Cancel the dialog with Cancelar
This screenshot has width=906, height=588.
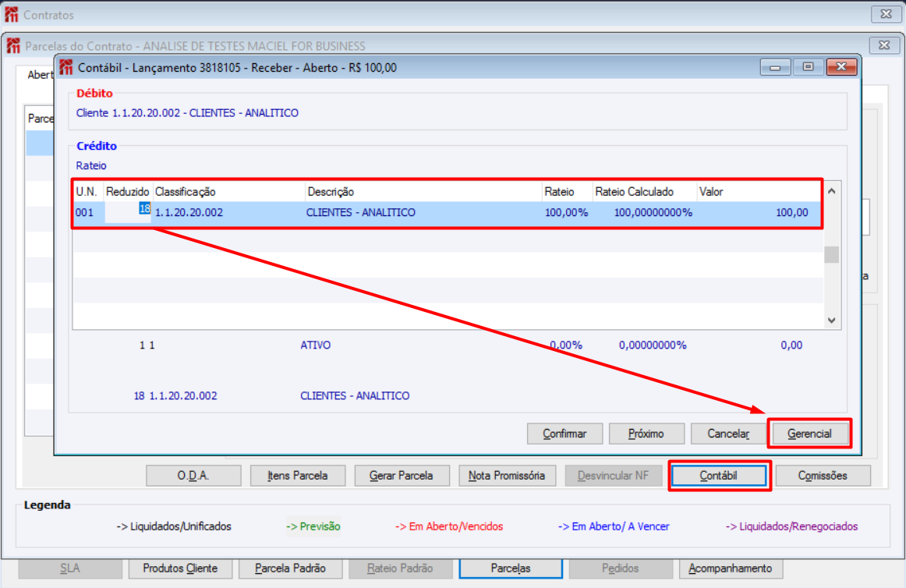click(728, 434)
